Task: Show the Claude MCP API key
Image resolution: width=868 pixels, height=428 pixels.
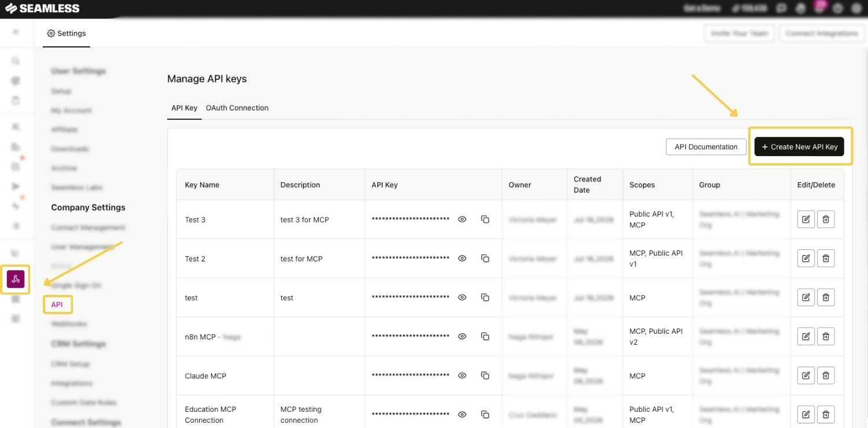Action: coord(462,375)
